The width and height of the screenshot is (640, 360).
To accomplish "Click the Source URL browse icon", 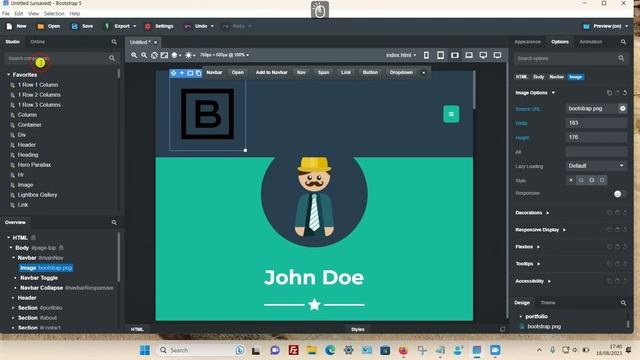I will 622,109.
